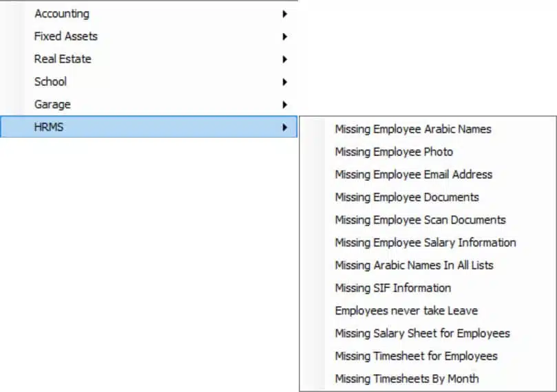Expand the Garage submenu arrow
This screenshot has height=392, width=557.
(x=284, y=105)
